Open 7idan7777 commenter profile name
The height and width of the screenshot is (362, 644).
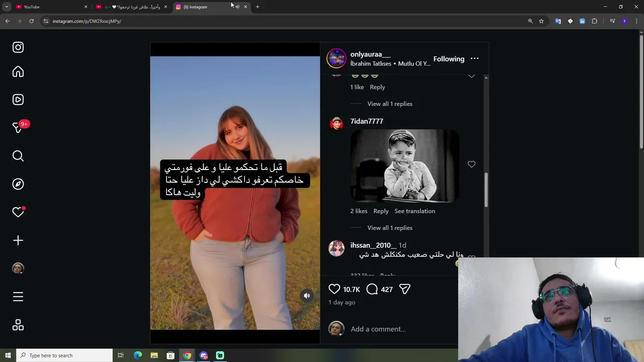coord(367,121)
